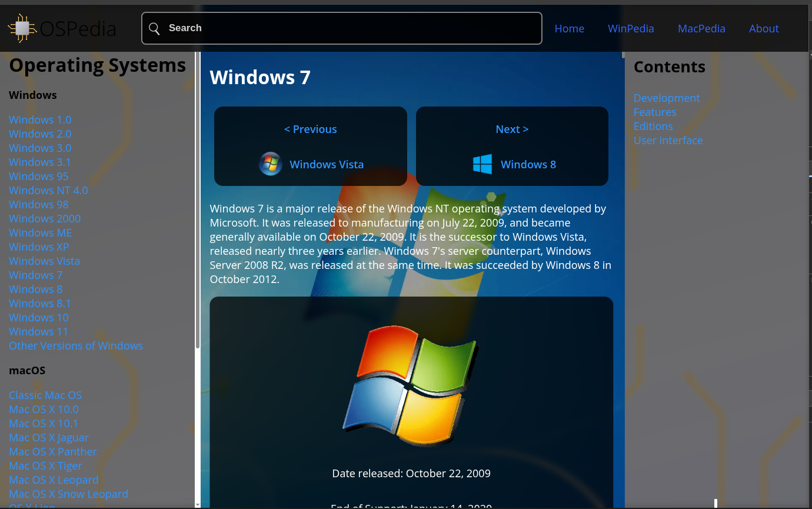Click the OSPedia chip logo icon
This screenshot has width=812, height=509.
tap(22, 28)
